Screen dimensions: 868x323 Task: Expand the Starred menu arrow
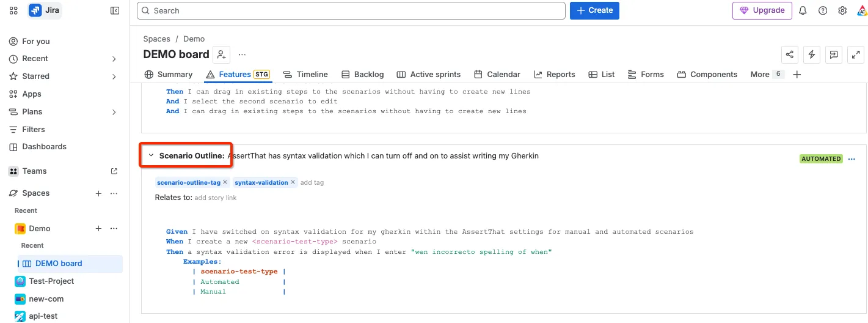[114, 76]
